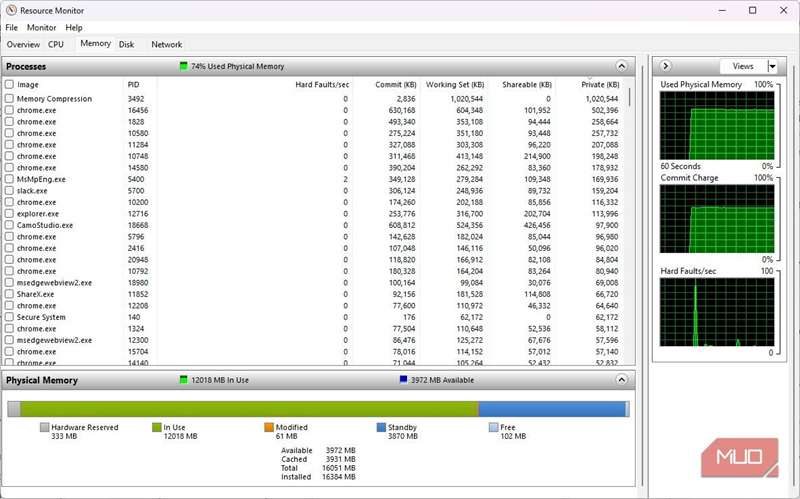This screenshot has width=800, height=499.
Task: Click the Resource Monitor app icon in title bar
Action: (11, 10)
